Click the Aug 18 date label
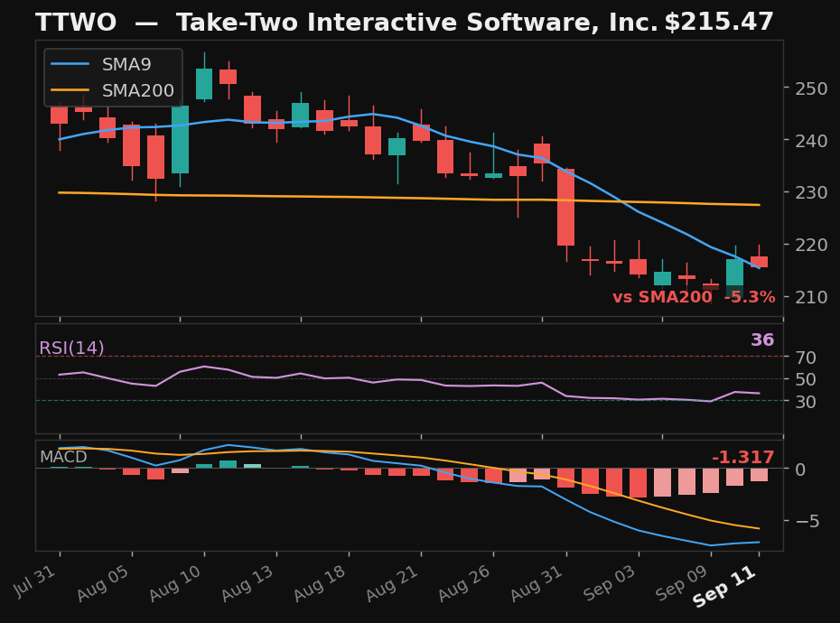 (x=320, y=583)
